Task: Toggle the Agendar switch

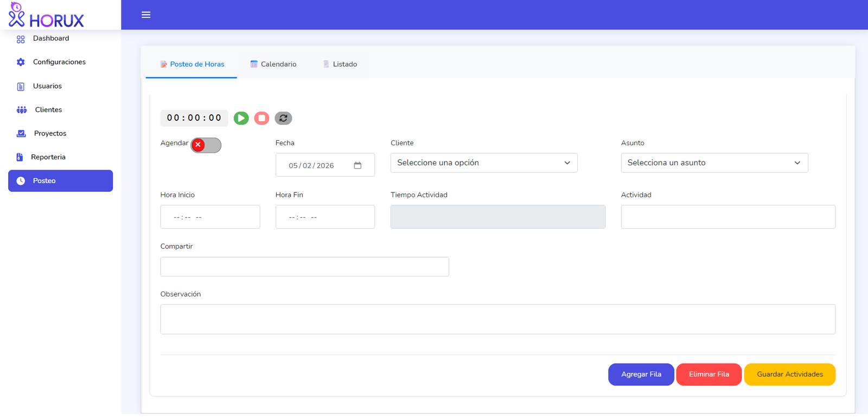Action: tap(206, 145)
